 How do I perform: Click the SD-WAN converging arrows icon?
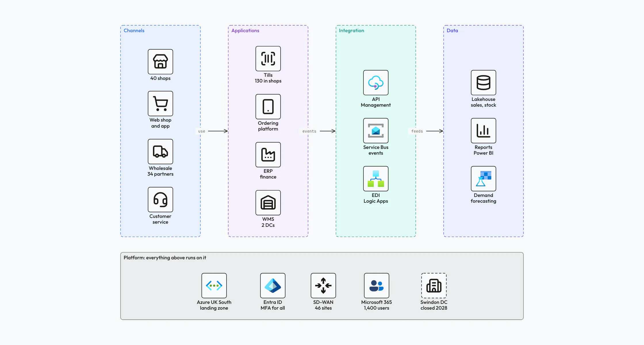[323, 285]
